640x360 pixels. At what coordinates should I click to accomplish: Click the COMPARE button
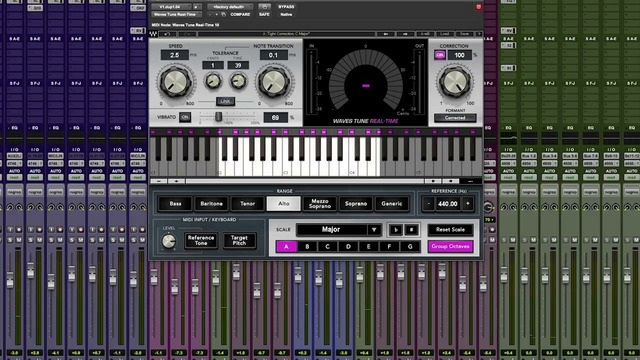[240, 14]
